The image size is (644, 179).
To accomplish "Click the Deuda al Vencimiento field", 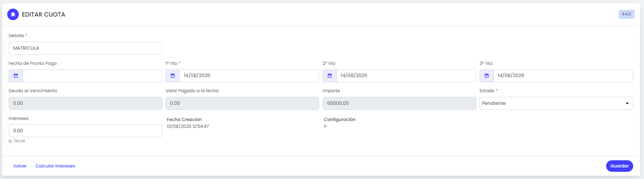I will tap(85, 103).
